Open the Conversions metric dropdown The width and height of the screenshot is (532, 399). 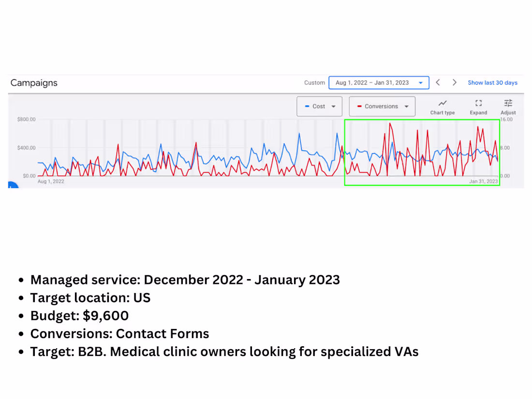point(406,106)
